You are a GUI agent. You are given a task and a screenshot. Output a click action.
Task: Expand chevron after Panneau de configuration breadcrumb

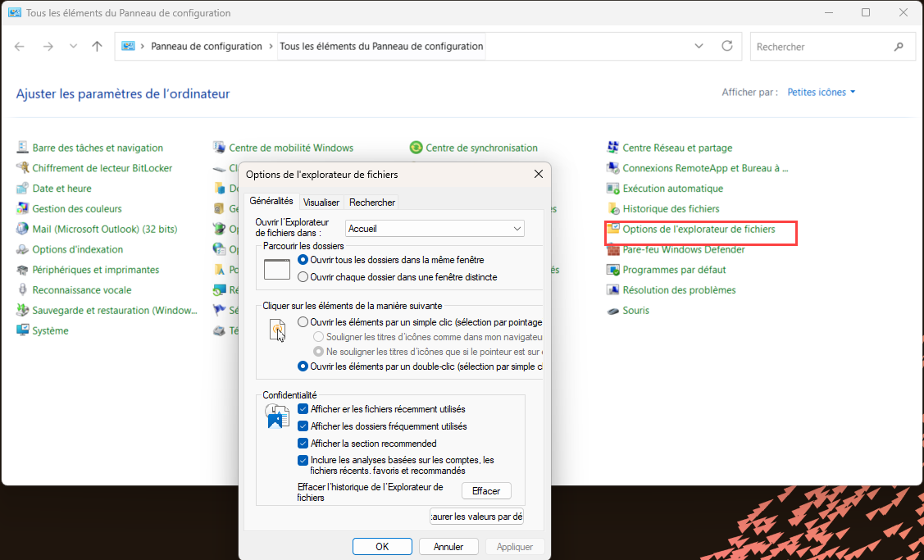click(x=271, y=47)
